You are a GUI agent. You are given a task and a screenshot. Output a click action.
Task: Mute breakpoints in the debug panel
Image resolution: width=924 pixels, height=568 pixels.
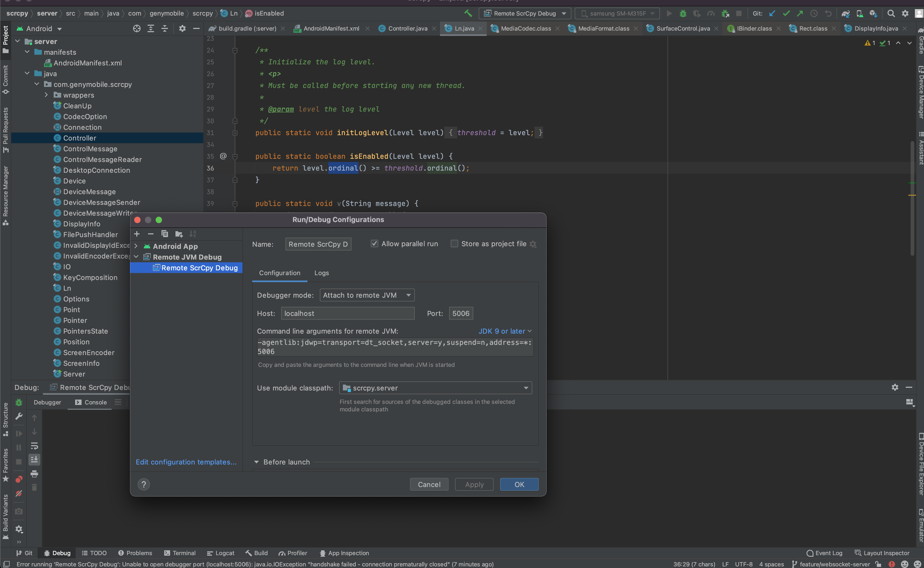click(x=19, y=493)
